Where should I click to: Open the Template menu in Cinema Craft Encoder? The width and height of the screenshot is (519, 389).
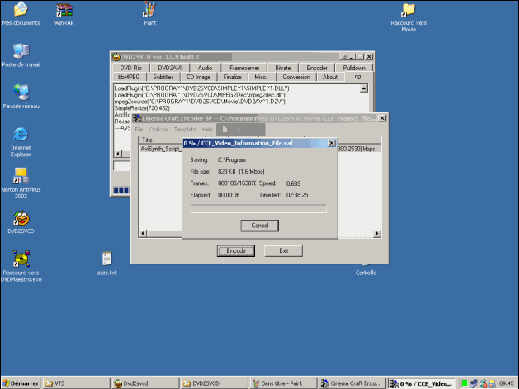[185, 129]
